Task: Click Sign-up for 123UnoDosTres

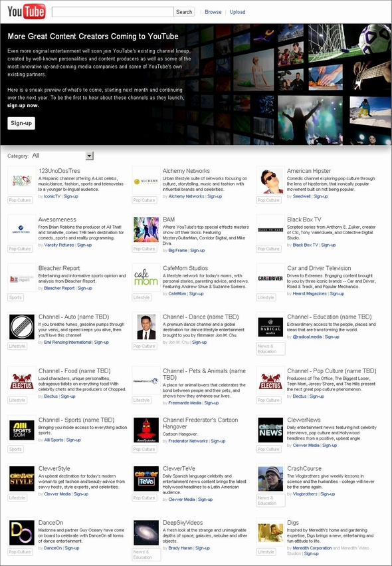Action: 70,196
